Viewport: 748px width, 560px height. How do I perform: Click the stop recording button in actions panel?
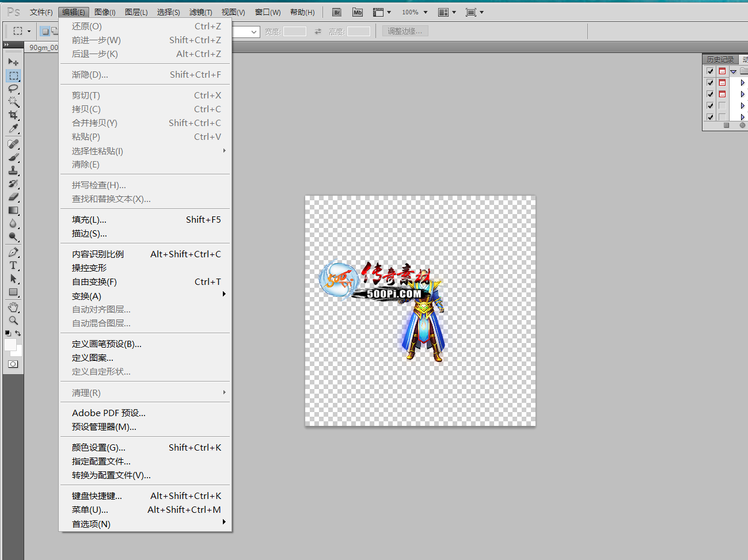[x=726, y=125]
